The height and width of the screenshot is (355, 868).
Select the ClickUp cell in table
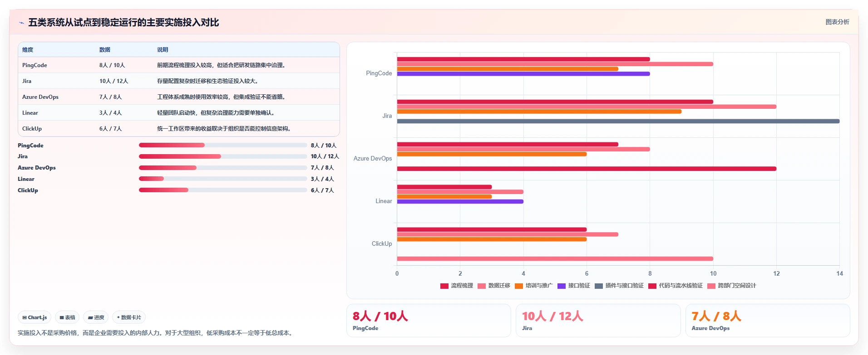coord(32,129)
